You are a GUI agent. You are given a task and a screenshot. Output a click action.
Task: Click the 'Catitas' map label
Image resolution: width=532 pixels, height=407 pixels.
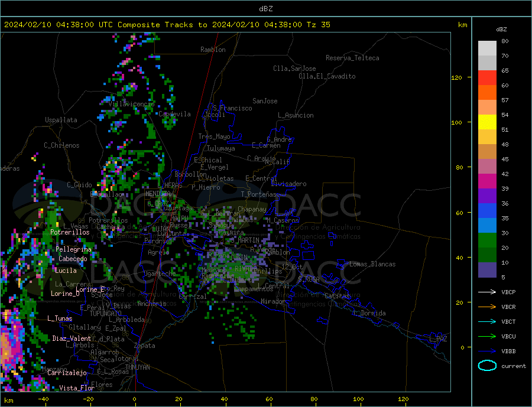pos(337,296)
